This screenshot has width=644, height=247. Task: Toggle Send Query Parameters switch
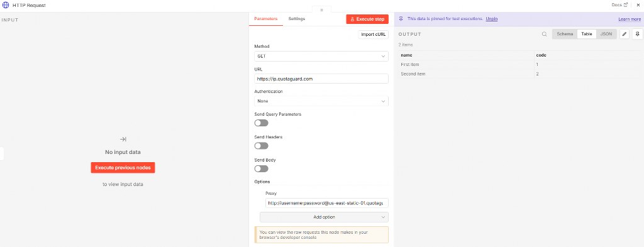[261, 123]
